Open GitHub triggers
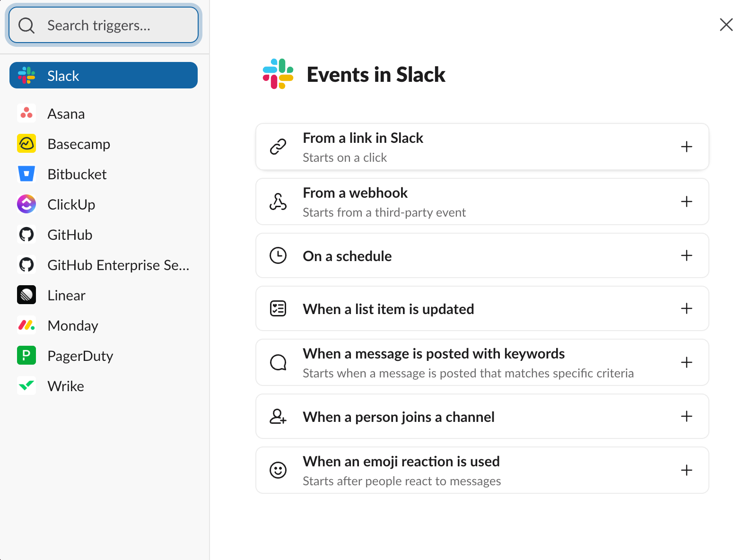751x560 pixels. coord(104,235)
